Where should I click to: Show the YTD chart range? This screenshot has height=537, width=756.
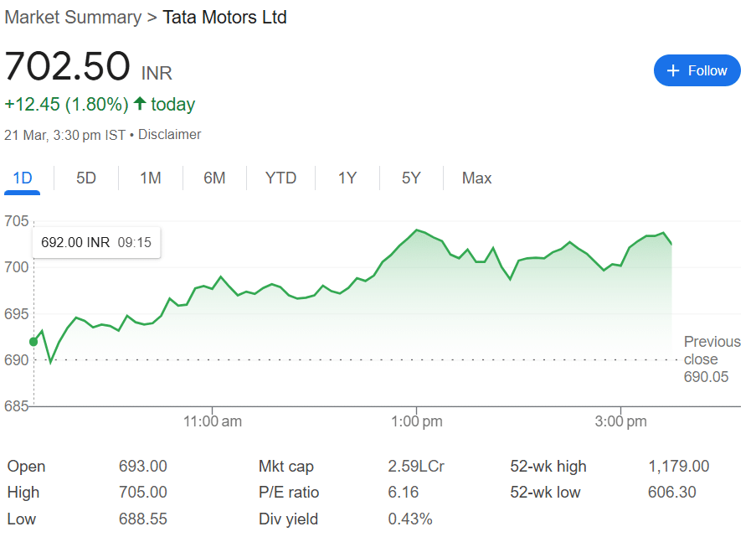(x=280, y=178)
